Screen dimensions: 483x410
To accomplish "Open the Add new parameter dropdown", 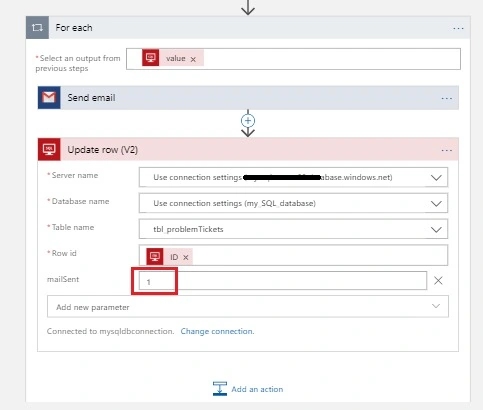I will pos(248,307).
